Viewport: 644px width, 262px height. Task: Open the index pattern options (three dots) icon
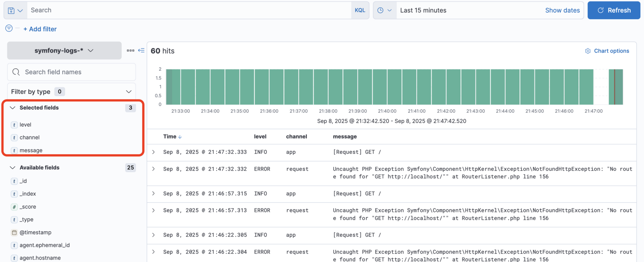pos(130,51)
